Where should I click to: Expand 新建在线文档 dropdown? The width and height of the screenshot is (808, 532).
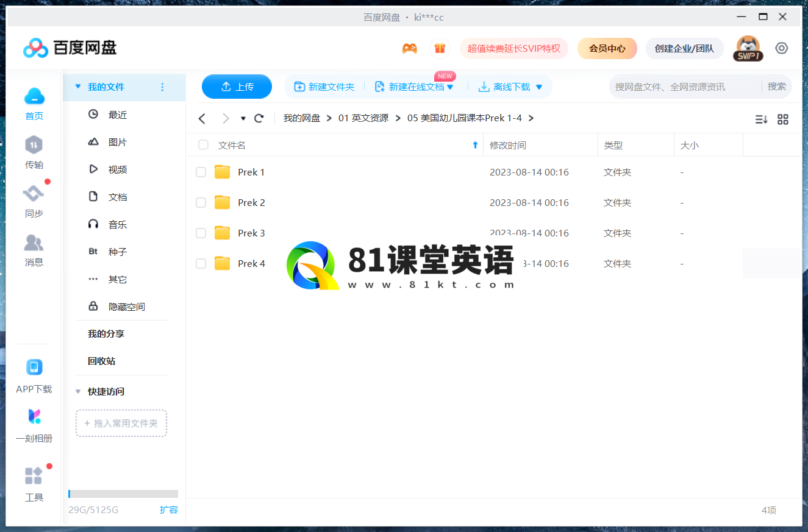[450, 87]
